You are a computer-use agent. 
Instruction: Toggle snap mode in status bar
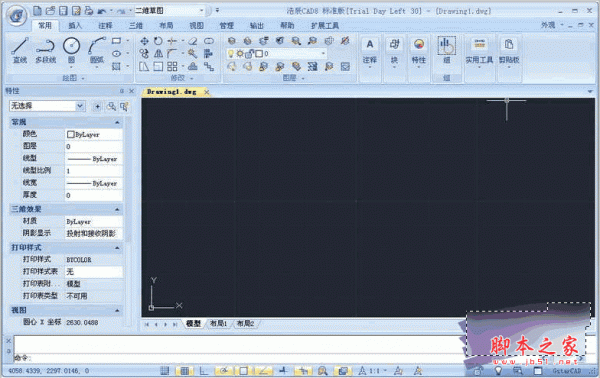pyautogui.click(x=165, y=370)
